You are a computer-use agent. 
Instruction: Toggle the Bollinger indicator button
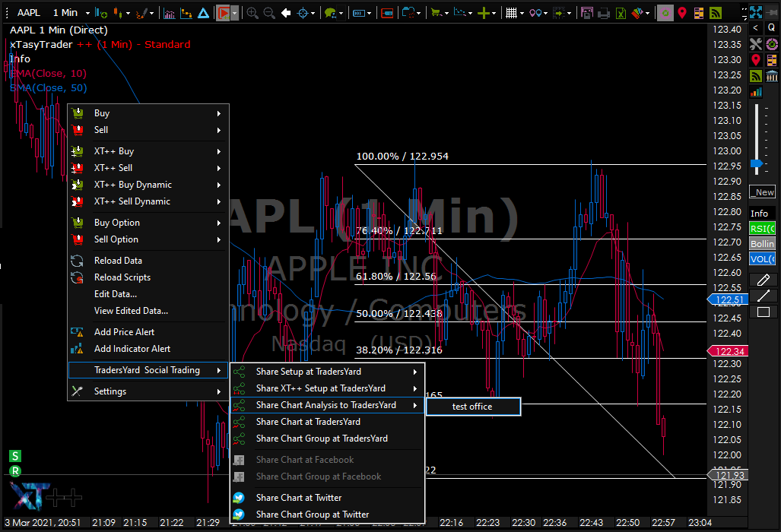763,243
